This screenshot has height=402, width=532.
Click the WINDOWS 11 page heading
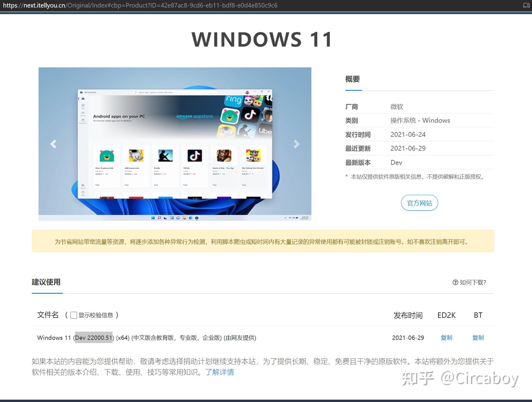click(x=262, y=40)
